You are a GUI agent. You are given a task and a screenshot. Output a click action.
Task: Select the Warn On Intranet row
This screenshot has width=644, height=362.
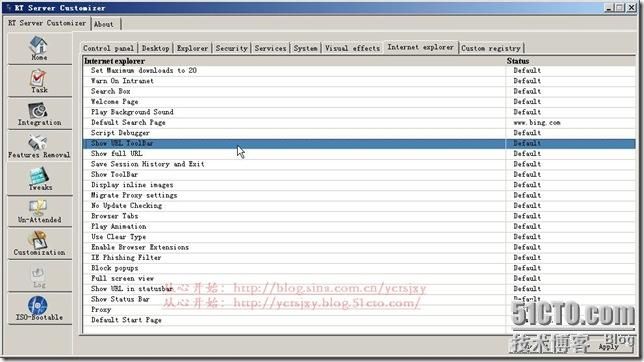point(359,81)
